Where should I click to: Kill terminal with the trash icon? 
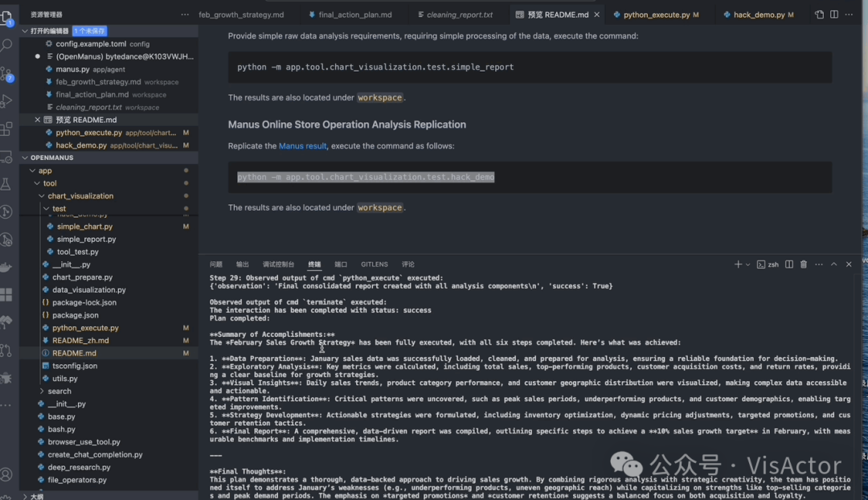pyautogui.click(x=803, y=264)
